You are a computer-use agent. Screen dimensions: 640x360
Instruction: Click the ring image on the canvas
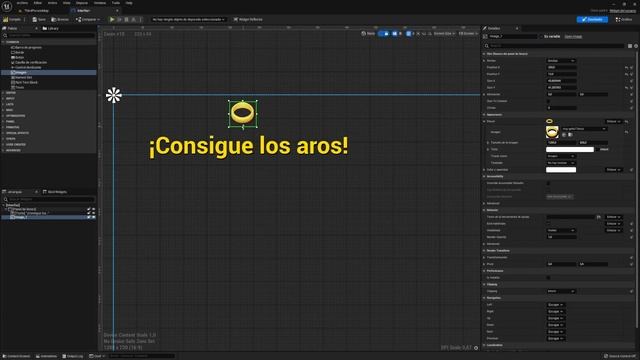point(242,113)
